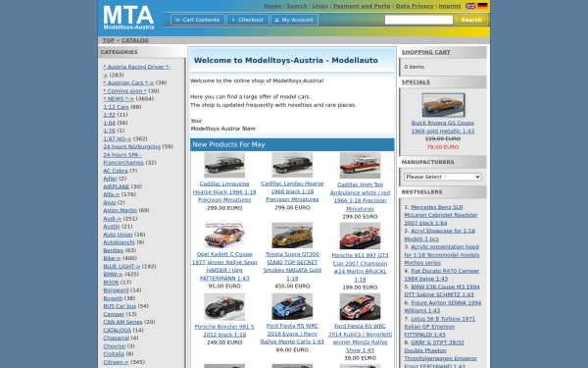This screenshot has height=368, width=588.
Task: Open Citroen category
Action: [x=116, y=362]
